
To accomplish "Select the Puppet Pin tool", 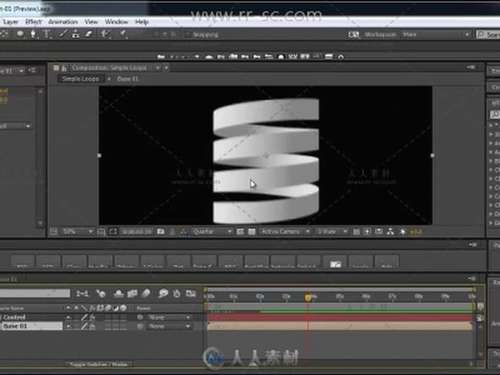I will (124, 34).
